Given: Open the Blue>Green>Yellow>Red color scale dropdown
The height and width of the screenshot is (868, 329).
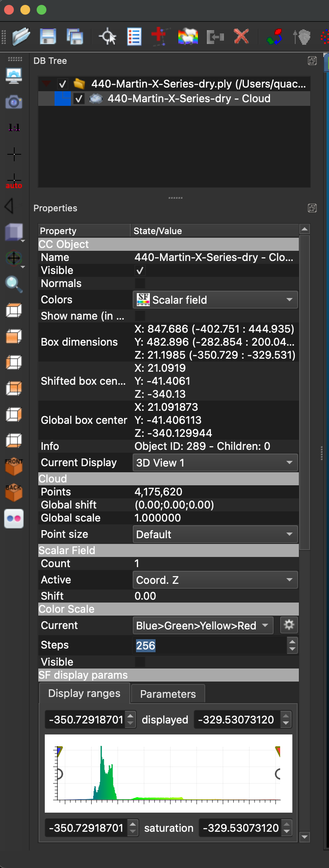Looking at the screenshot, I should coord(203,625).
